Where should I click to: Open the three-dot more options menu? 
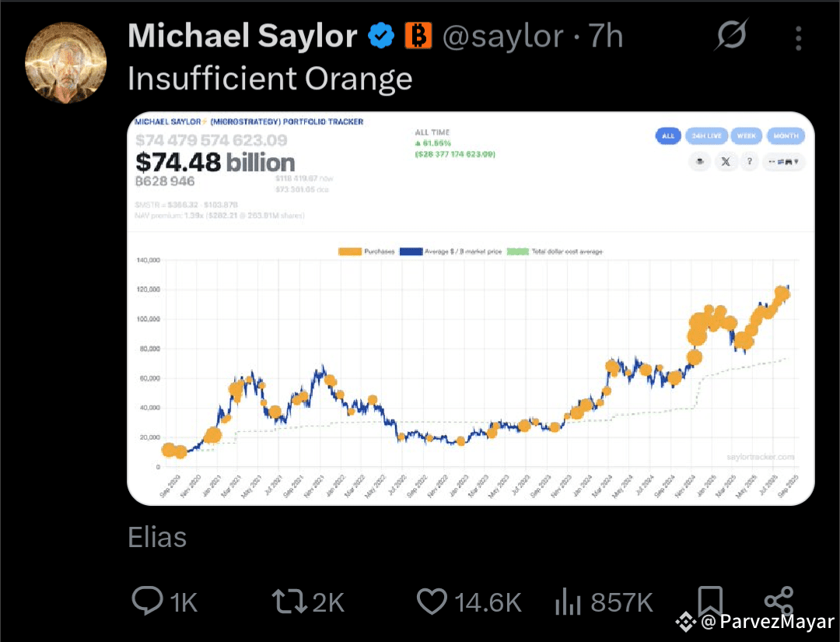798,39
